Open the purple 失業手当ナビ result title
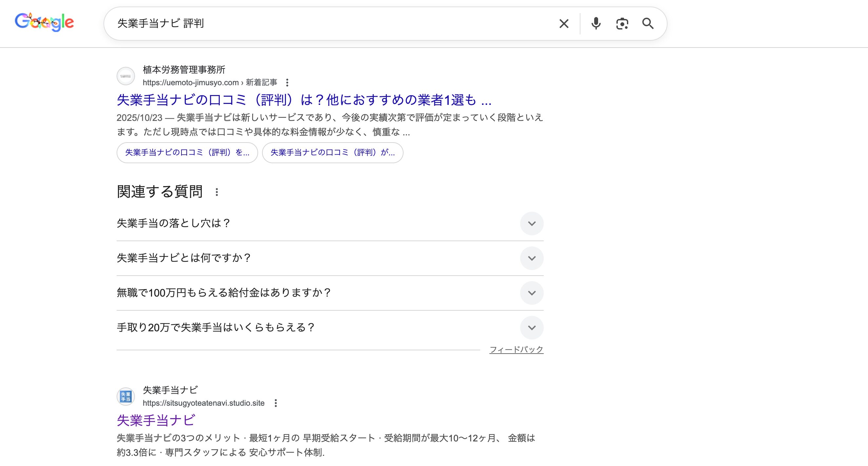 156,420
